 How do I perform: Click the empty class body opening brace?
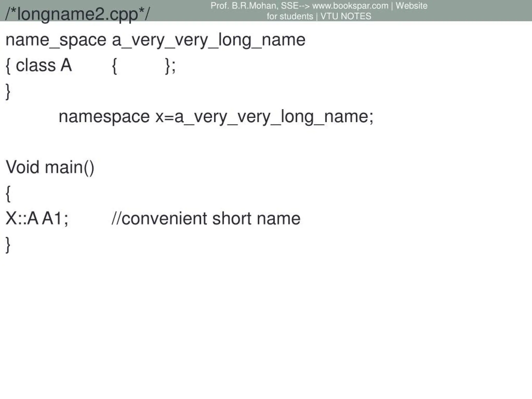[x=114, y=66]
